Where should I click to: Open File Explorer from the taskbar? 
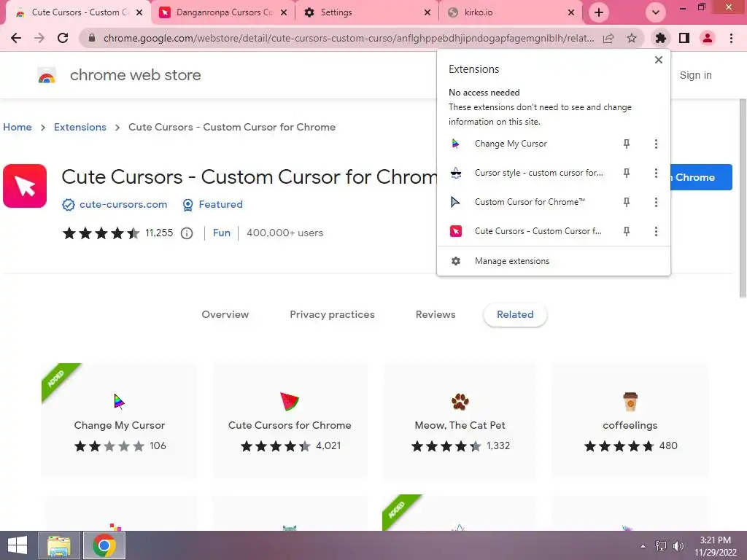point(59,545)
